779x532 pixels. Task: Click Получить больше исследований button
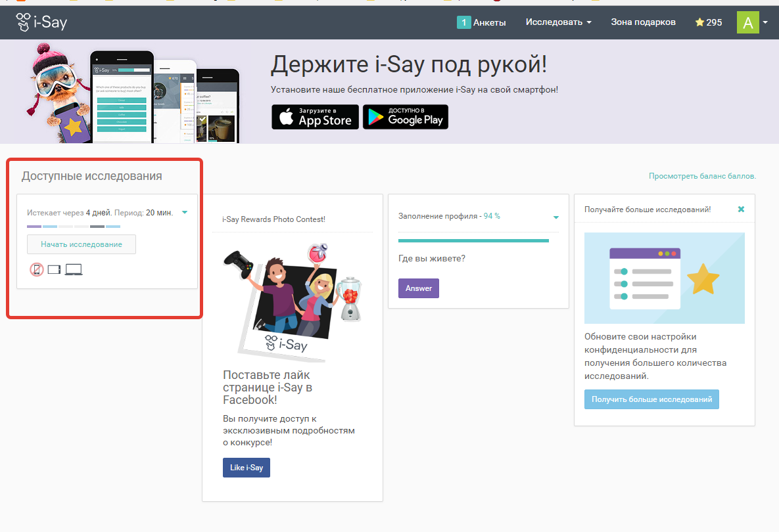652,399
